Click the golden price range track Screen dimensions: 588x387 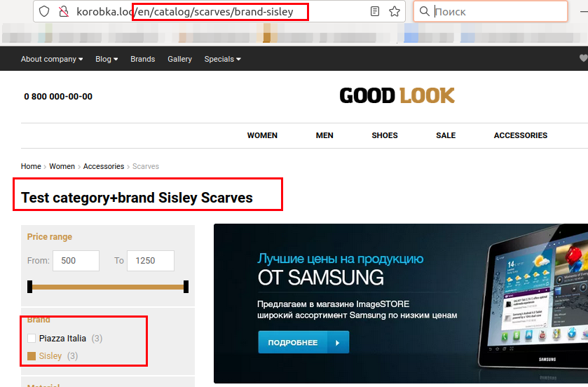tap(108, 287)
